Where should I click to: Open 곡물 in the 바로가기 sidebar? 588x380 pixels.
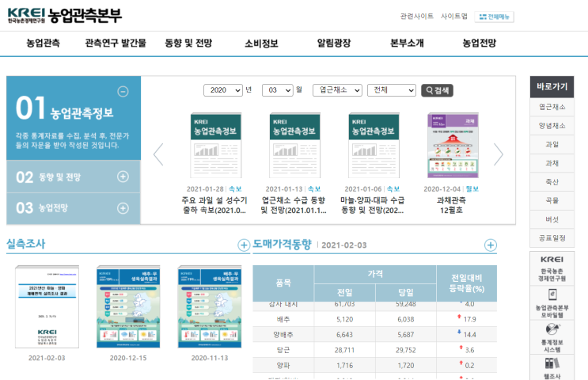click(552, 201)
